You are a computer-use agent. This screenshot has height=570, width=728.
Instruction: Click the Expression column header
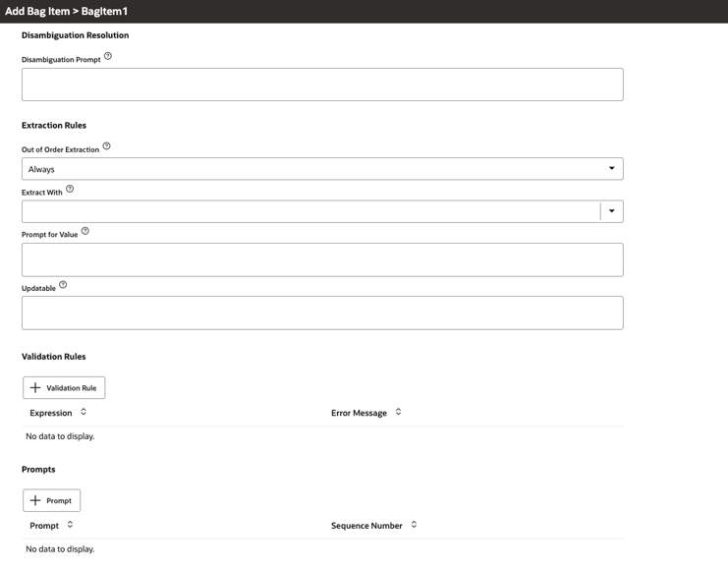pyautogui.click(x=51, y=413)
